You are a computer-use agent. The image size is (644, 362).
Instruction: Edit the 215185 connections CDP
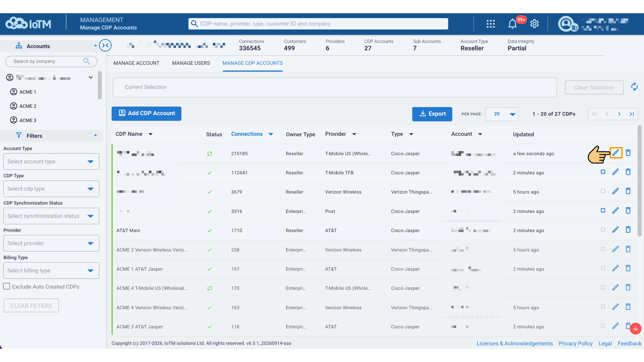(615, 153)
